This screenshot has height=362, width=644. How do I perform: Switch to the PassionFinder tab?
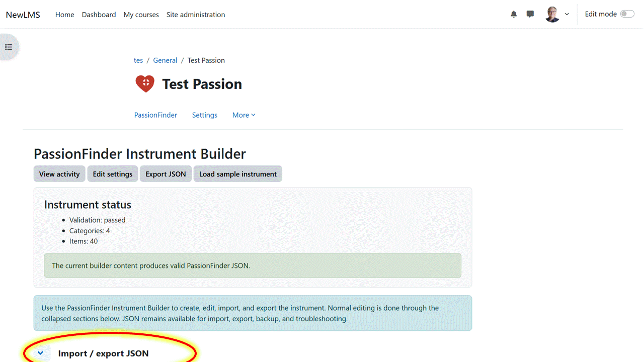point(155,115)
